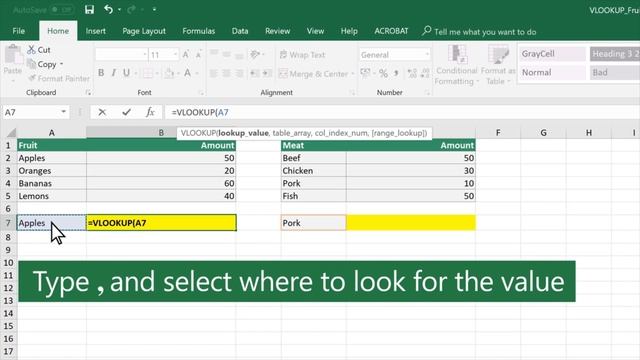This screenshot has width=640, height=360.
Task: Click the Copy button
Action: click(x=42, y=64)
